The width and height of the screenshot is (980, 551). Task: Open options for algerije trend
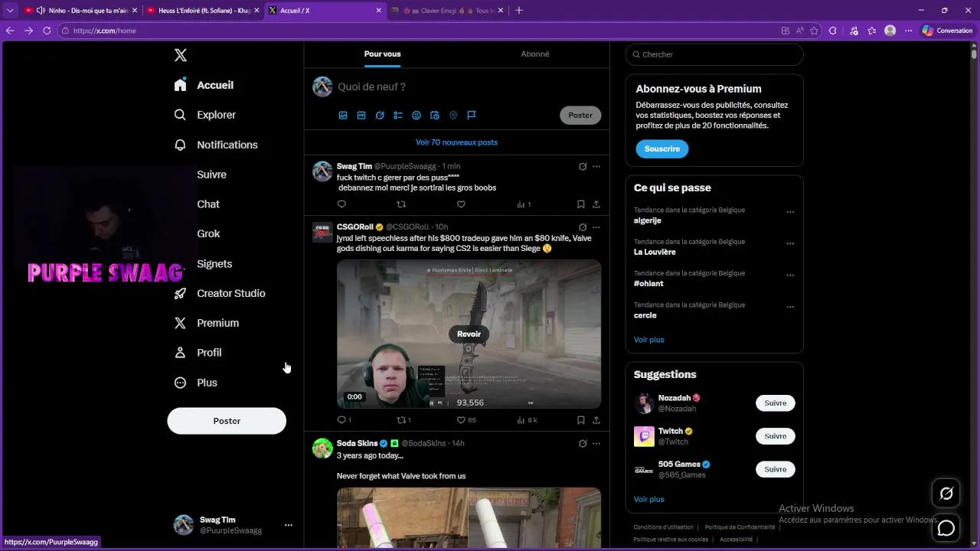[790, 212]
